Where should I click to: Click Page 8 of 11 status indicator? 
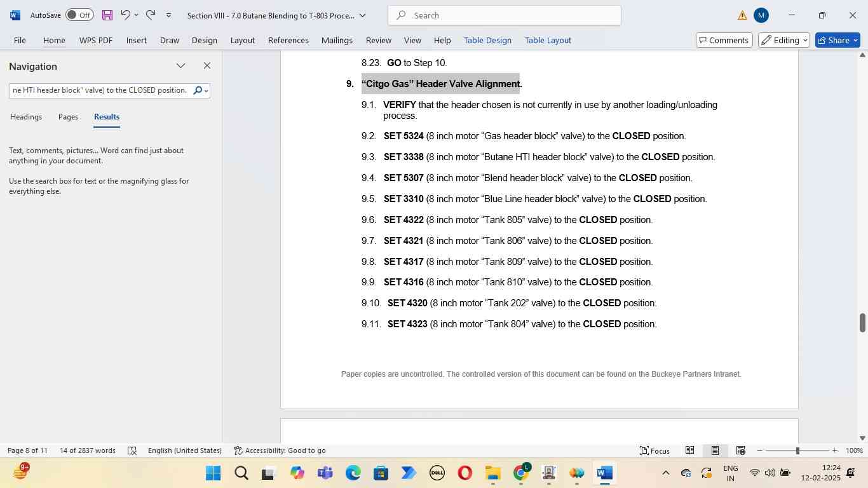click(27, 451)
